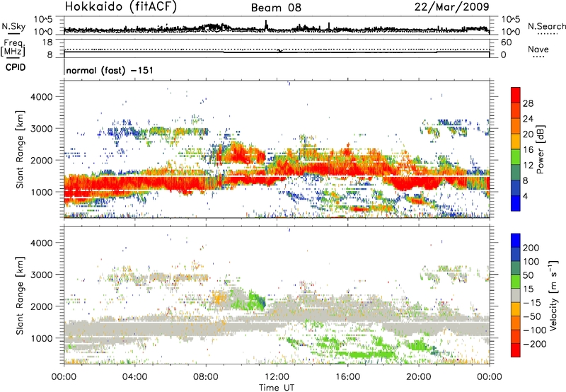Select the "Velocity [m s-1]" colorbar title
566x392 pixels.
click(x=553, y=295)
